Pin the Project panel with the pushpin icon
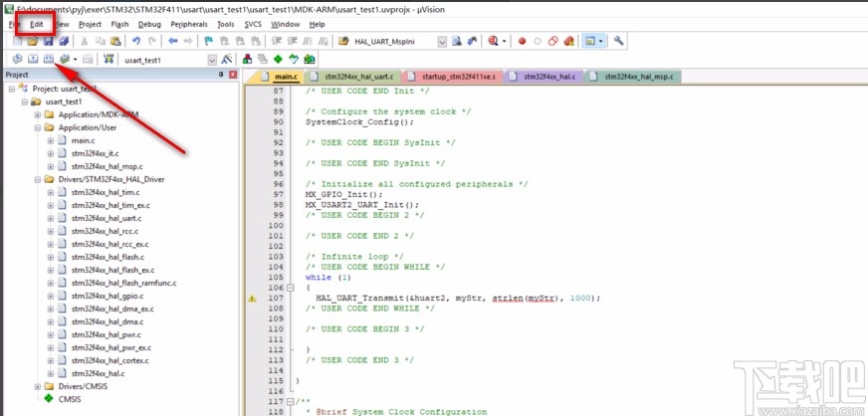Screen dimensions: 868x416 [221, 75]
